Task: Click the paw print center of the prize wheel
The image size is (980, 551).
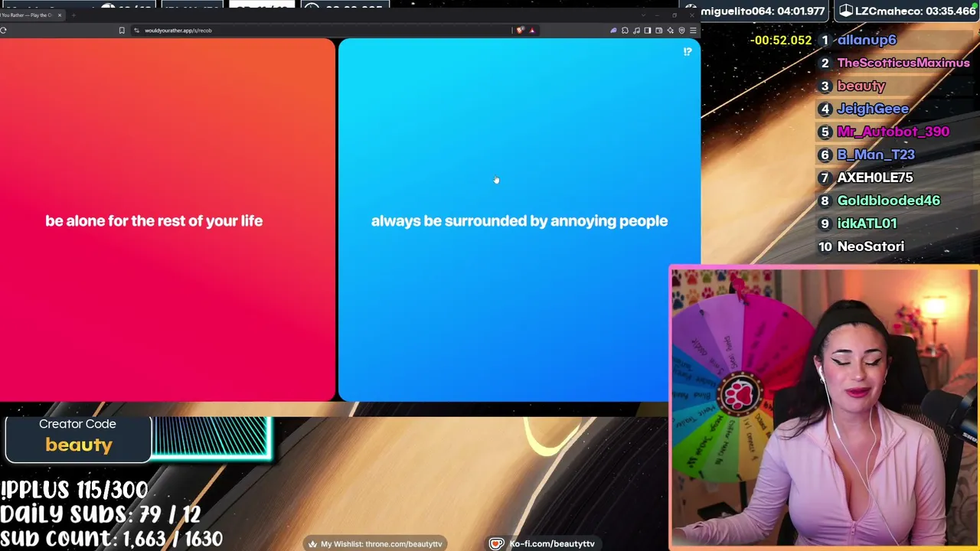Action: pos(739,395)
